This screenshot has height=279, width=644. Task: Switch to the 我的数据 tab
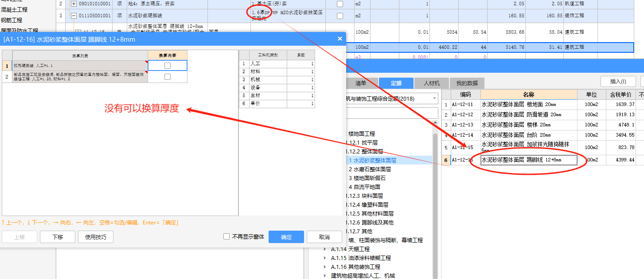point(467,83)
